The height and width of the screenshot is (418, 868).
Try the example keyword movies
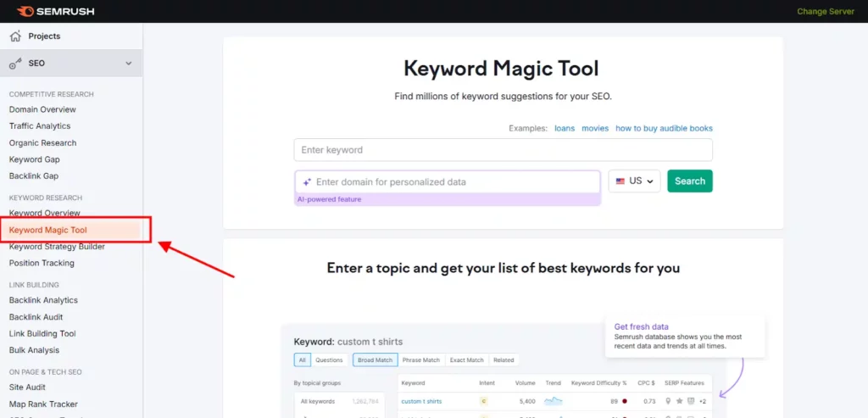pos(595,128)
